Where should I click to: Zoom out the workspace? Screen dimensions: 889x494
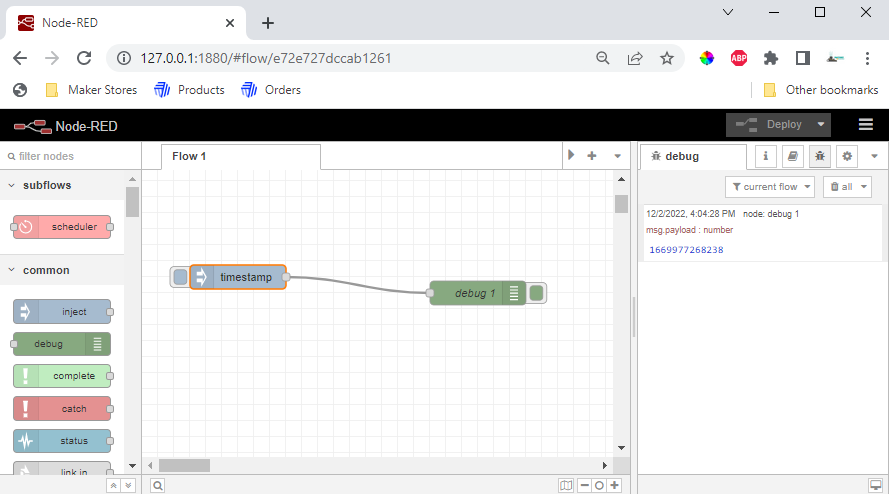[585, 485]
